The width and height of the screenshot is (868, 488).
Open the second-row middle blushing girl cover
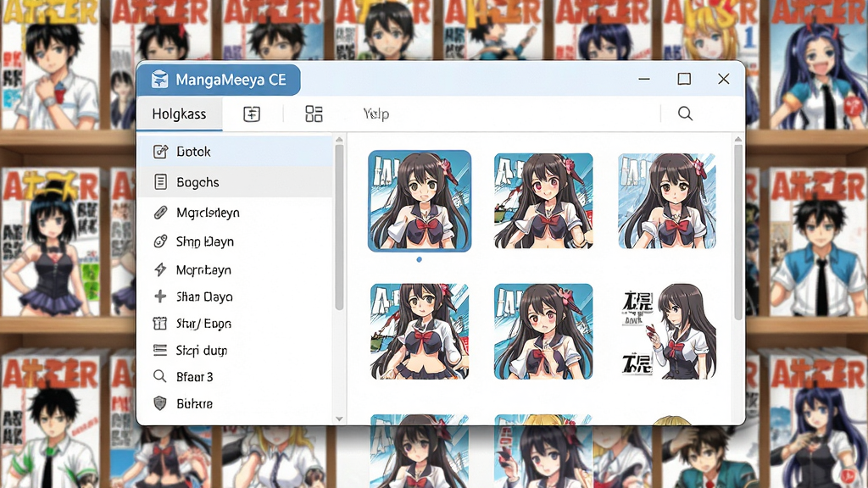[543, 331]
